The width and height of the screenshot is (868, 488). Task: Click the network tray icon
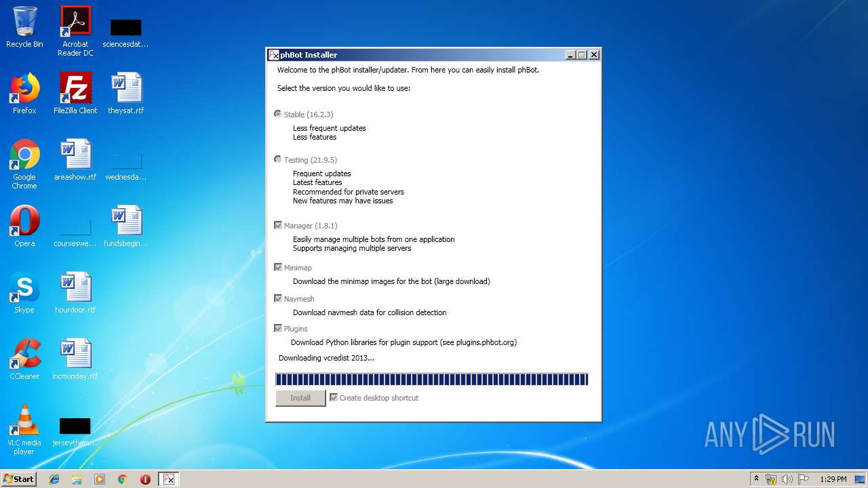(771, 479)
